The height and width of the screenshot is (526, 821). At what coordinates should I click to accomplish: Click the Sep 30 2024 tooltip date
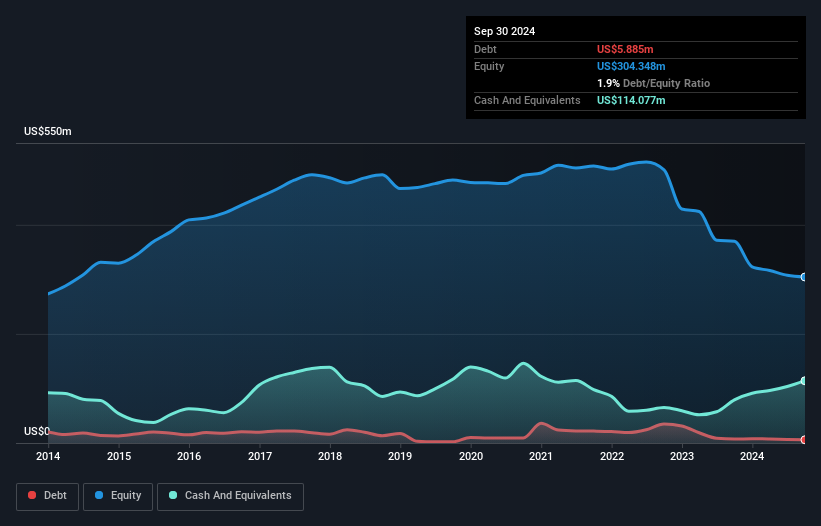tap(504, 31)
